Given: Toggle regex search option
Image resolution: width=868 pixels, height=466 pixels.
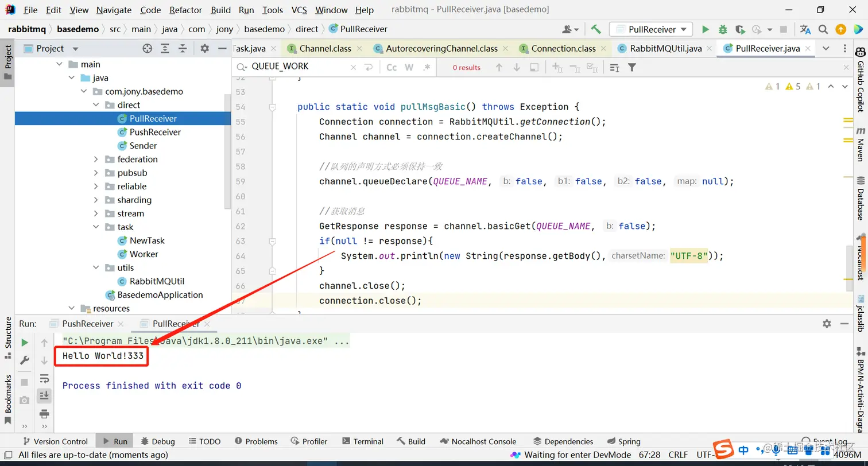Looking at the screenshot, I should (427, 68).
